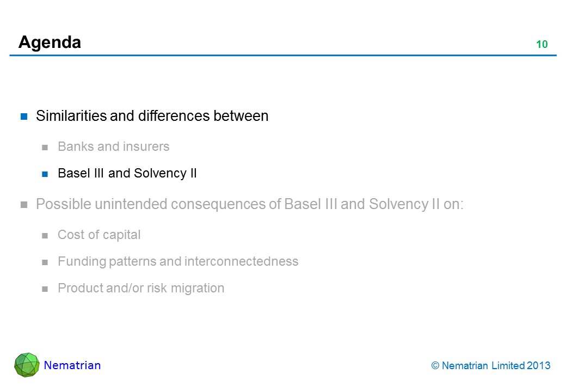Select the Funding patterns and interconnectedness item
Viewport: 566px width, 392px height.
click(x=178, y=261)
